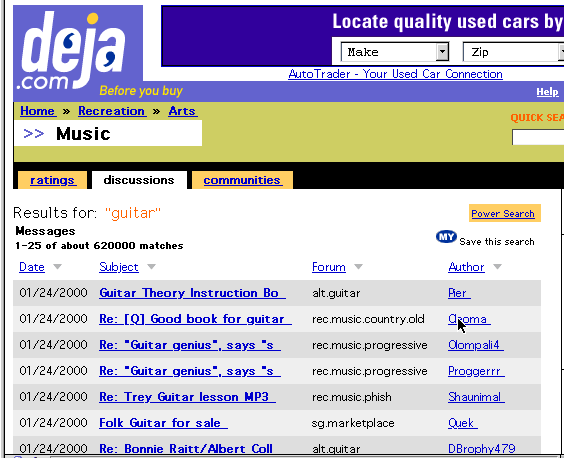The image size is (564, 458).
Task: Click the sort triangle next to Forum
Action: (358, 267)
